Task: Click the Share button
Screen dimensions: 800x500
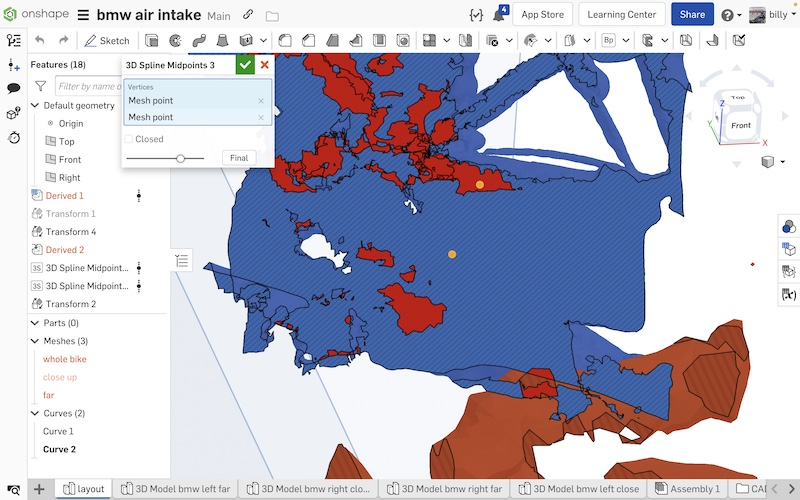Action: point(692,14)
